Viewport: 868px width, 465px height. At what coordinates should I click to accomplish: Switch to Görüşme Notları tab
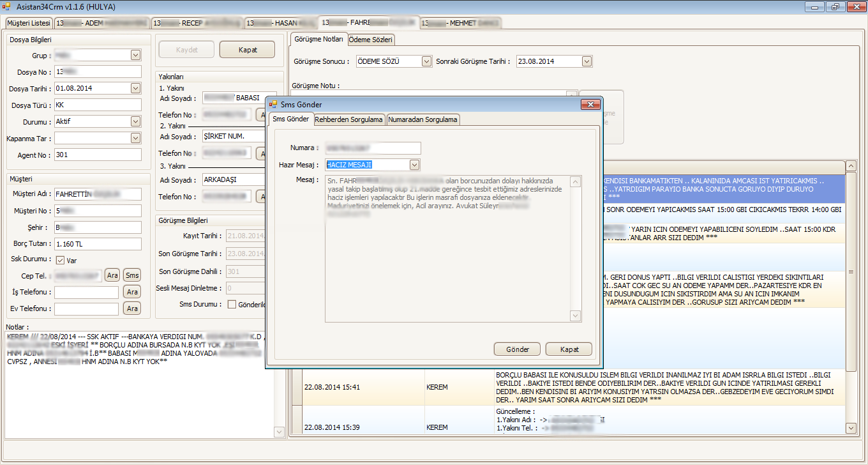pyautogui.click(x=318, y=38)
